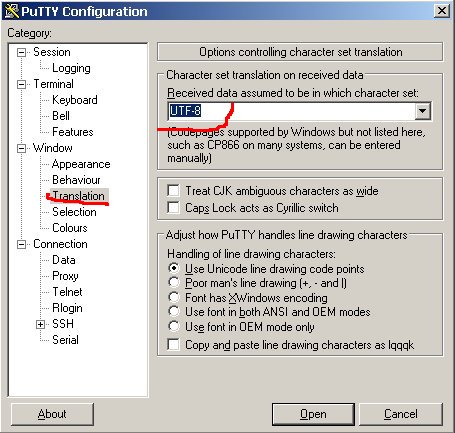Open the Logging category
This screenshot has width=455, height=433.
pyautogui.click(x=71, y=68)
